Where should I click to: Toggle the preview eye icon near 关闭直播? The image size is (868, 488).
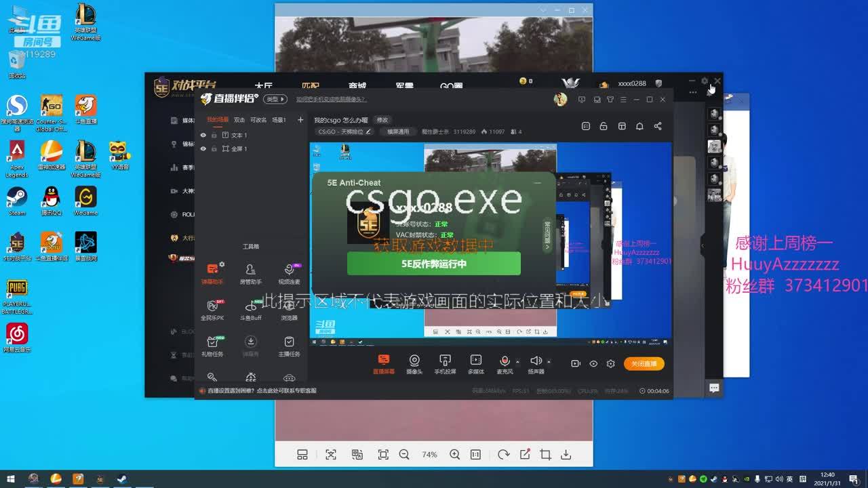593,364
